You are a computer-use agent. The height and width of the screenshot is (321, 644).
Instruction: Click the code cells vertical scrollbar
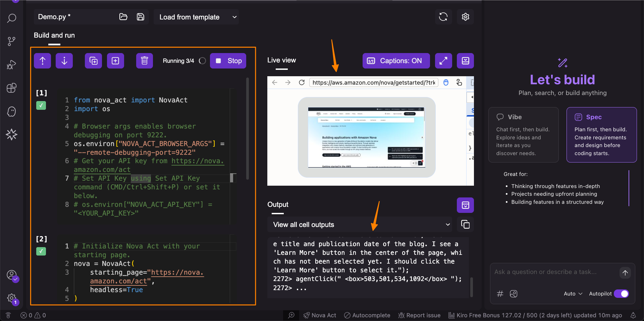click(248, 129)
